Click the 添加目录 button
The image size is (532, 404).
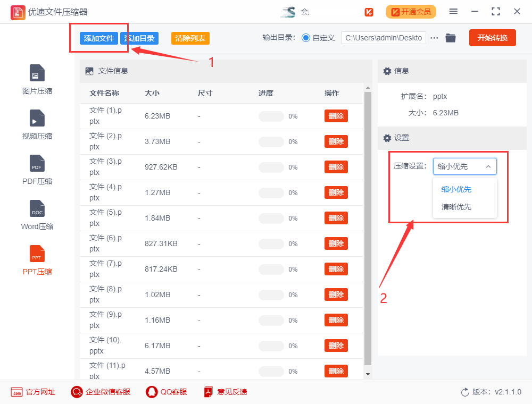[139, 38]
